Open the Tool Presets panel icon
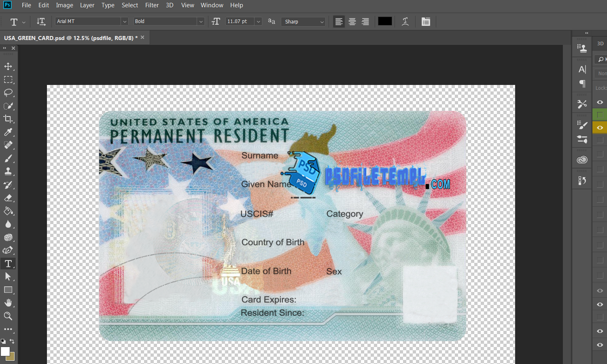This screenshot has height=364, width=607. coord(582,104)
